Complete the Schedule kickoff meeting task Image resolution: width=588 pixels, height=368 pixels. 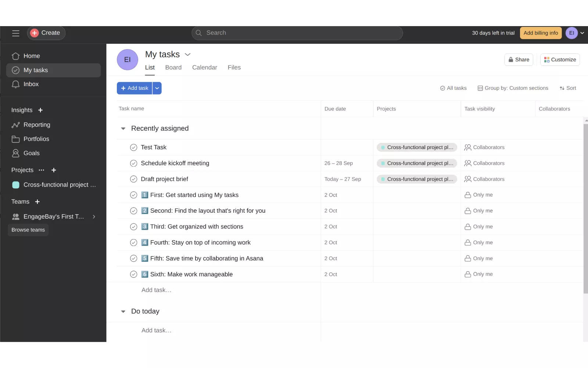(133, 163)
